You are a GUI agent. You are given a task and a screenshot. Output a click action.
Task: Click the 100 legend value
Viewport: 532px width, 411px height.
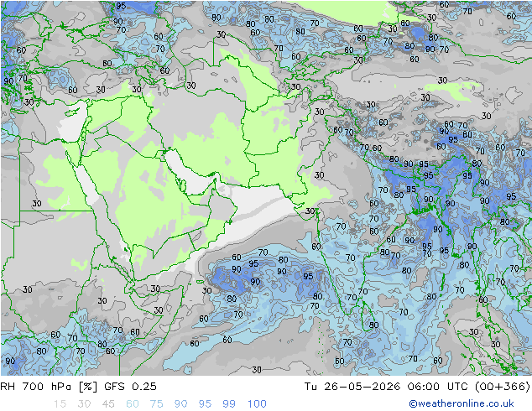257,404
